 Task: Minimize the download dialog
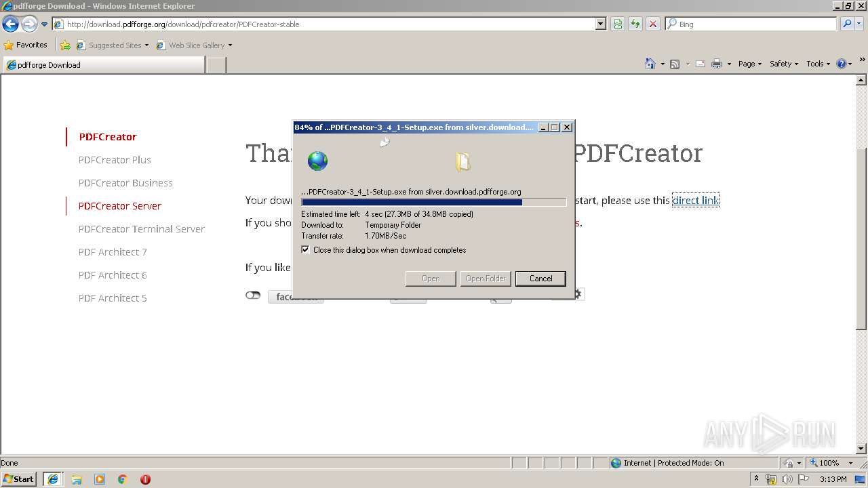pos(543,127)
